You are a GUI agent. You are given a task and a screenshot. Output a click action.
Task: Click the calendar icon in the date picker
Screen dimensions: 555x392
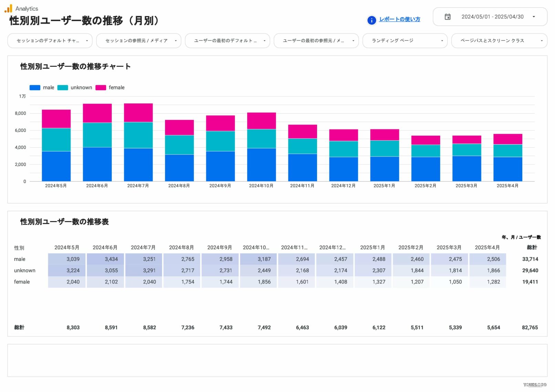(x=448, y=17)
